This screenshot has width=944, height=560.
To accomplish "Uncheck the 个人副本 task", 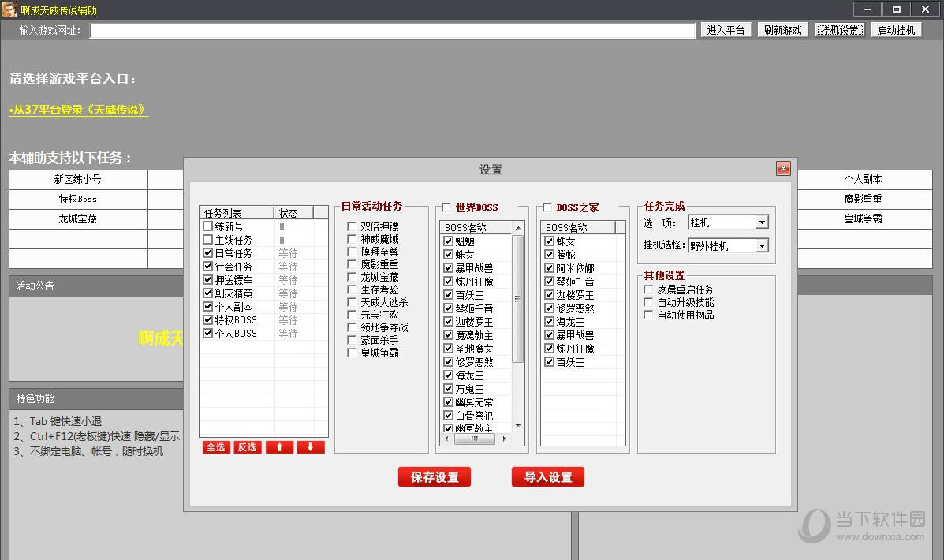I will pos(207,307).
